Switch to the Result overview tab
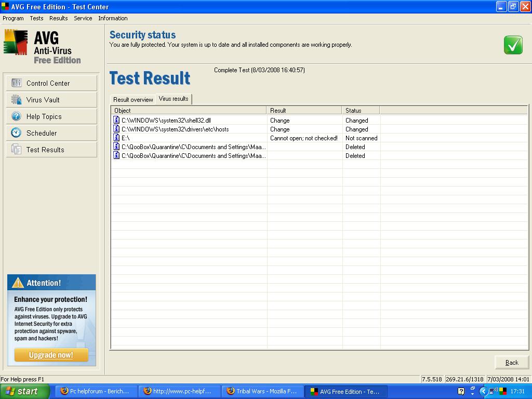Viewport: 532px width, 399px height. (133, 99)
